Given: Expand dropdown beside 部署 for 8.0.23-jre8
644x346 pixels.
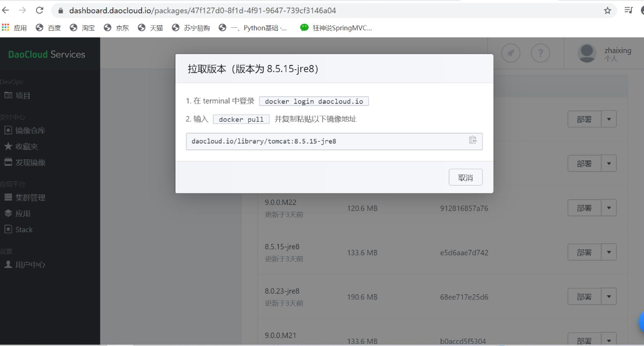Looking at the screenshot, I should pyautogui.click(x=609, y=297).
